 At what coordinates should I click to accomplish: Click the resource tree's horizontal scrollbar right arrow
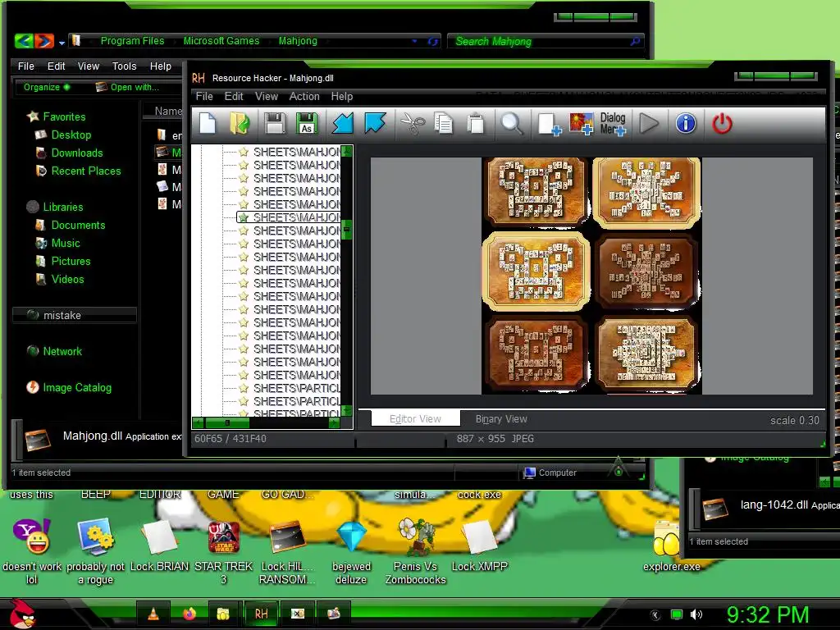(334, 422)
